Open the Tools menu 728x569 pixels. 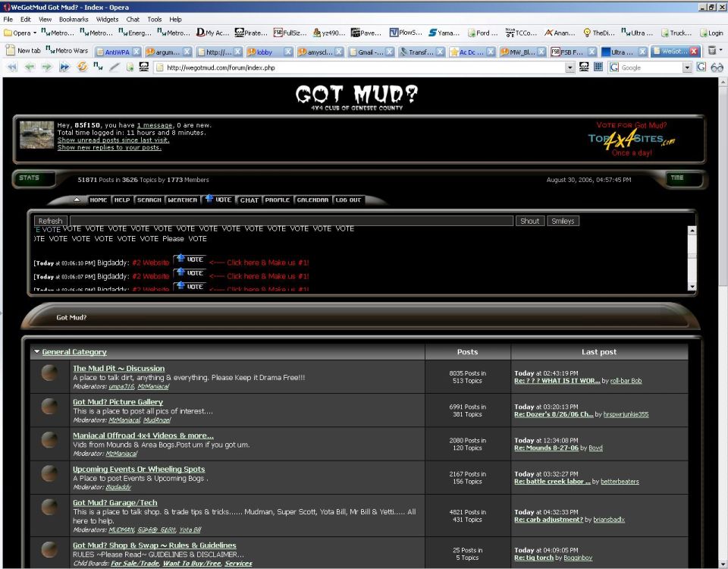(155, 19)
